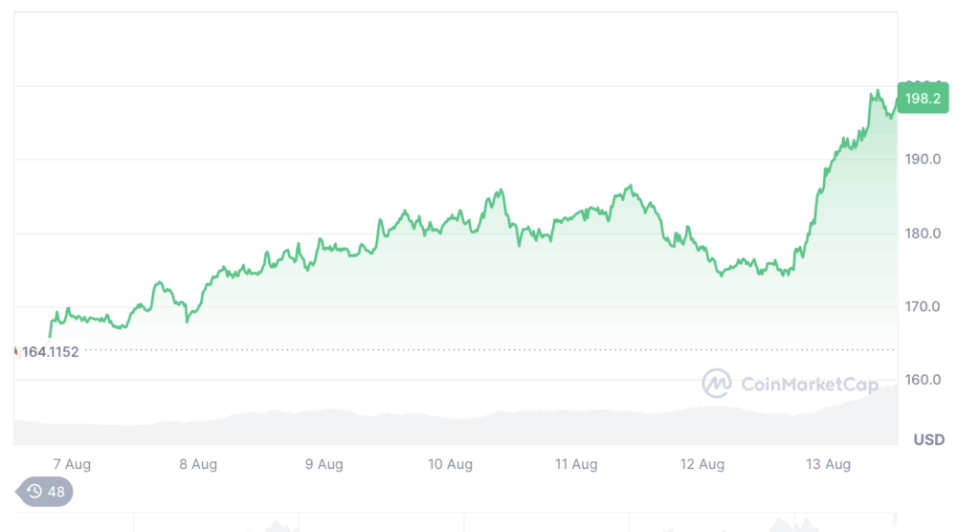
Task: Click the 164.1152 opening price label
Action: 50,352
